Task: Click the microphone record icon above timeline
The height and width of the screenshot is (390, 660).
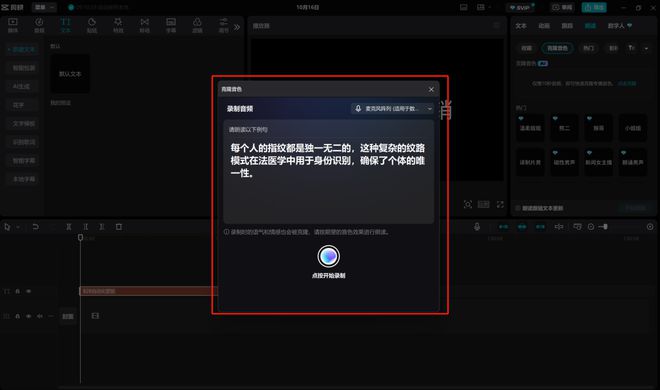Action: click(477, 227)
